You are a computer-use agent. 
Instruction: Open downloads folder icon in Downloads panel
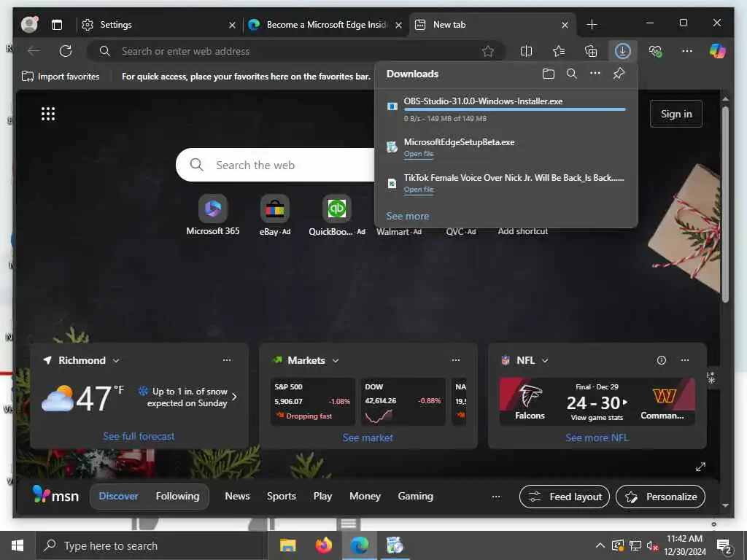pyautogui.click(x=549, y=74)
